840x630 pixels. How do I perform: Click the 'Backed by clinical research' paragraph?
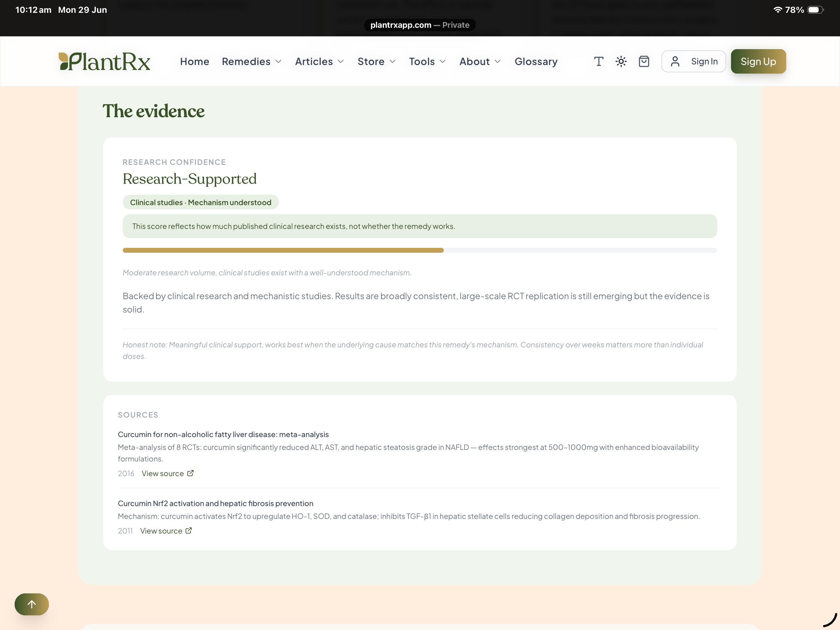coord(416,303)
